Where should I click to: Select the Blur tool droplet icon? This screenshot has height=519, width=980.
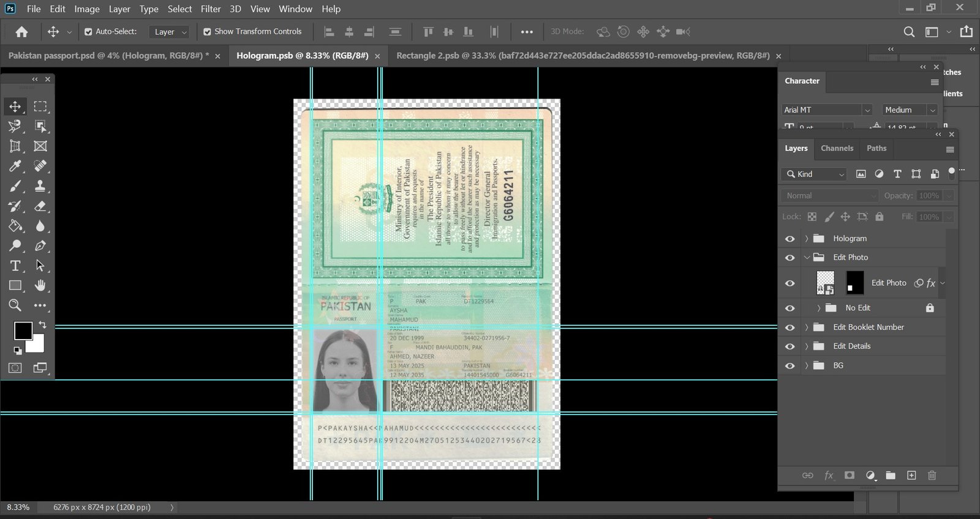[x=40, y=226]
